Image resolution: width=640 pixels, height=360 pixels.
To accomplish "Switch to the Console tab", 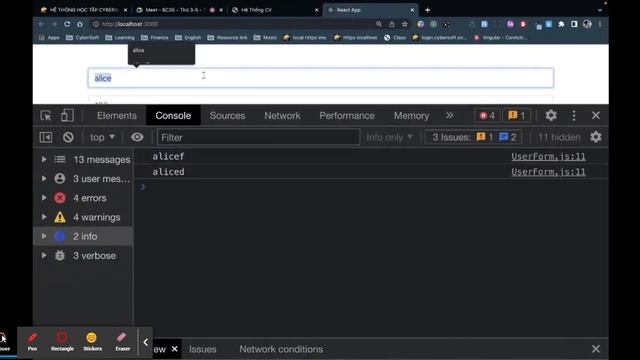I will click(x=173, y=116).
